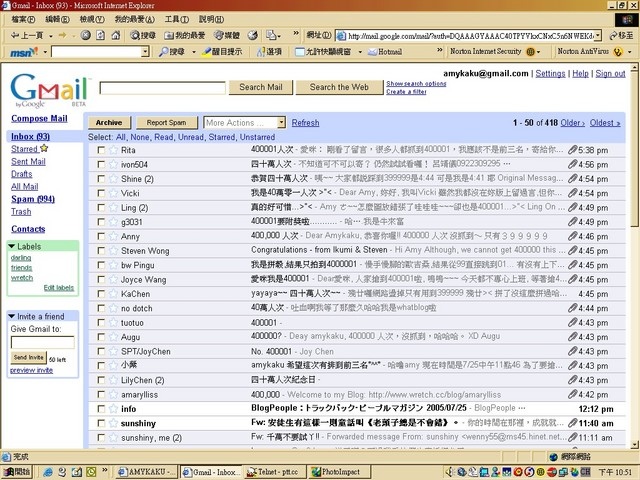Open the More Actions dropdown

[244, 122]
